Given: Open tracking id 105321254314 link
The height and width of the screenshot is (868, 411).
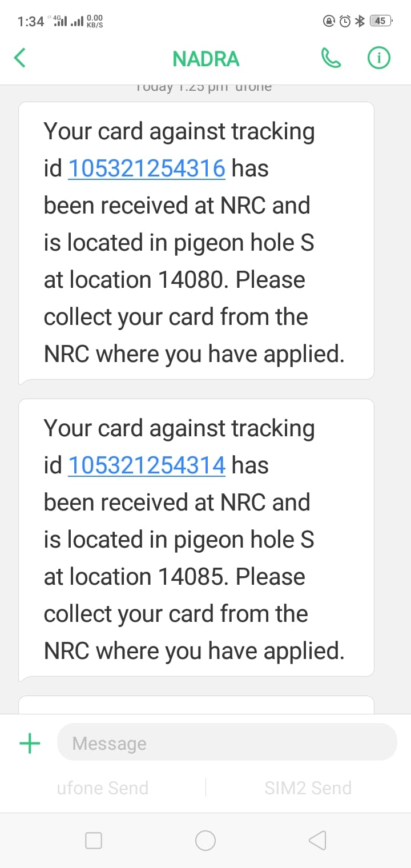Looking at the screenshot, I should click(x=147, y=465).
